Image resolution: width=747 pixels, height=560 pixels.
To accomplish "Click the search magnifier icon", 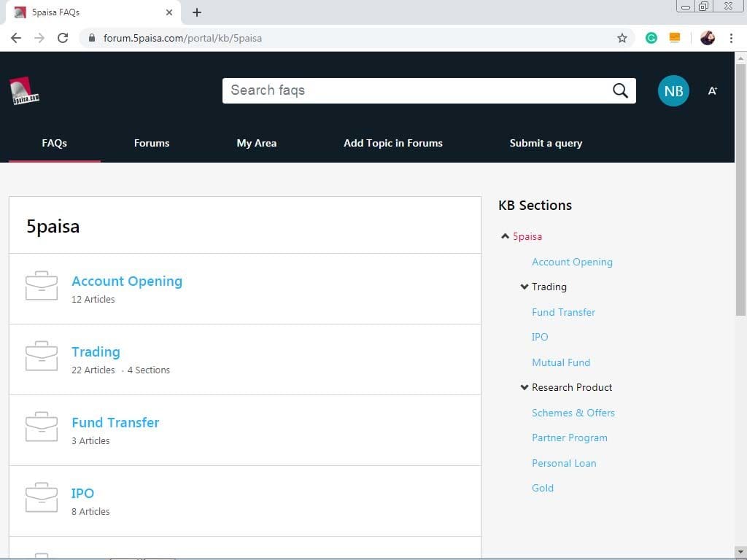I will point(620,90).
